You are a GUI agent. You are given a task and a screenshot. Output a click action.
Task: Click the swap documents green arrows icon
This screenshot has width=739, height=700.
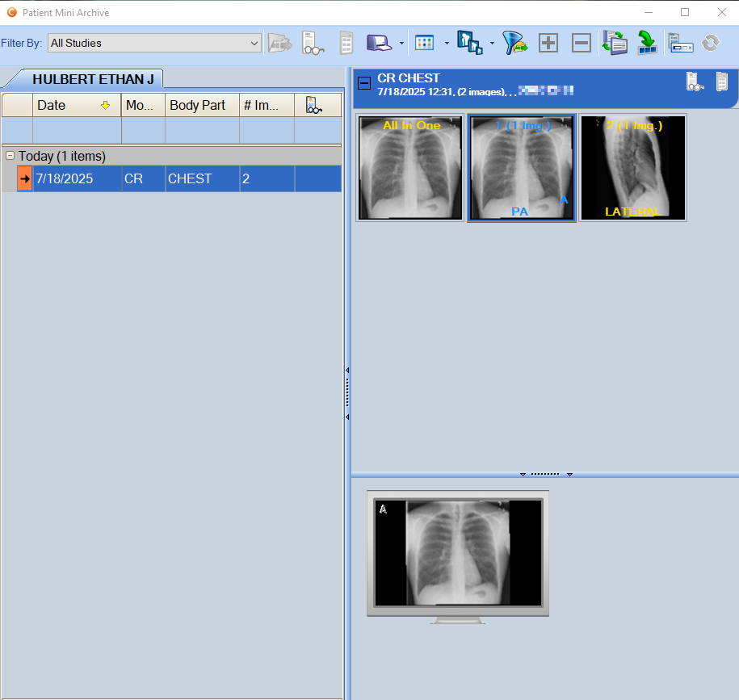pos(615,43)
